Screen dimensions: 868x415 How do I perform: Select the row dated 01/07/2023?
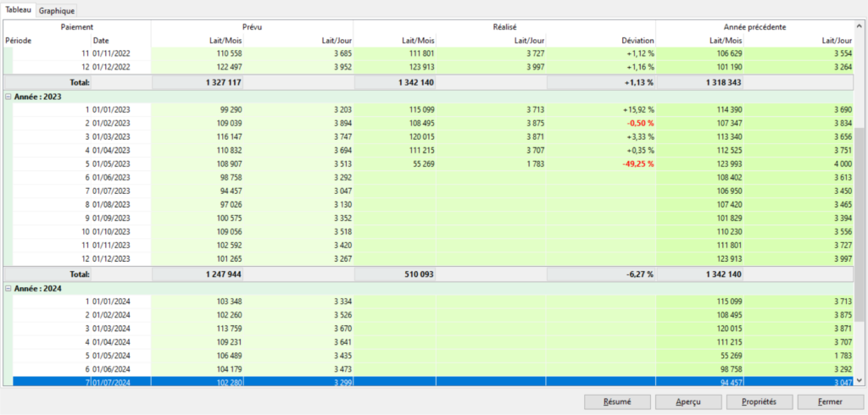pos(428,191)
